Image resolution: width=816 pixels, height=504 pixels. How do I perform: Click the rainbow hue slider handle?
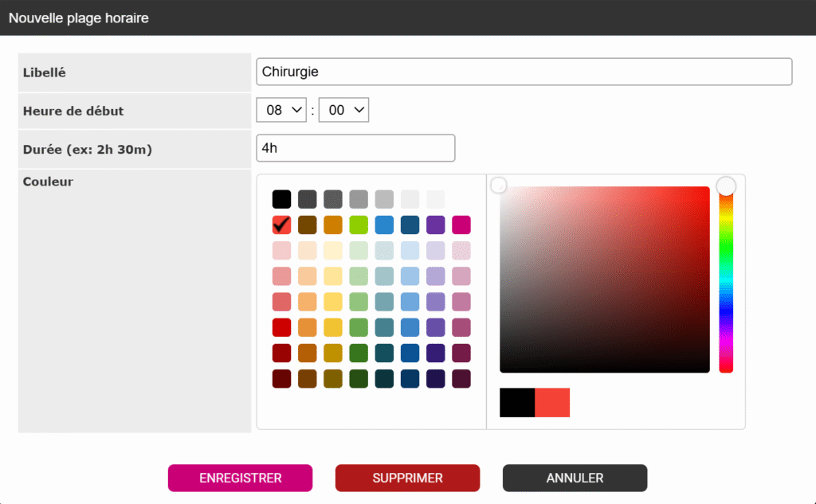[x=726, y=186]
